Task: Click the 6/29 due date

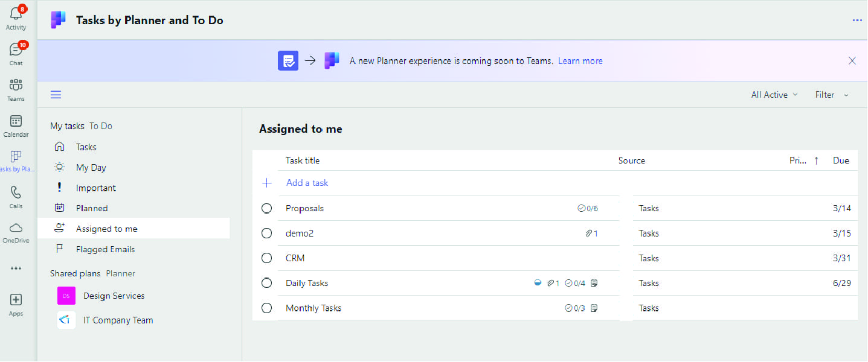Action: [841, 283]
